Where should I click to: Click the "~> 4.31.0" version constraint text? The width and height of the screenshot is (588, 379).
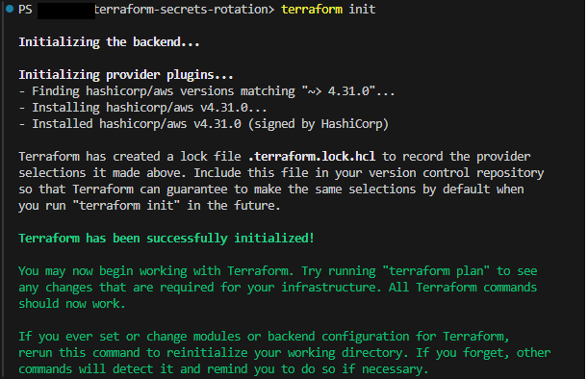pos(339,91)
